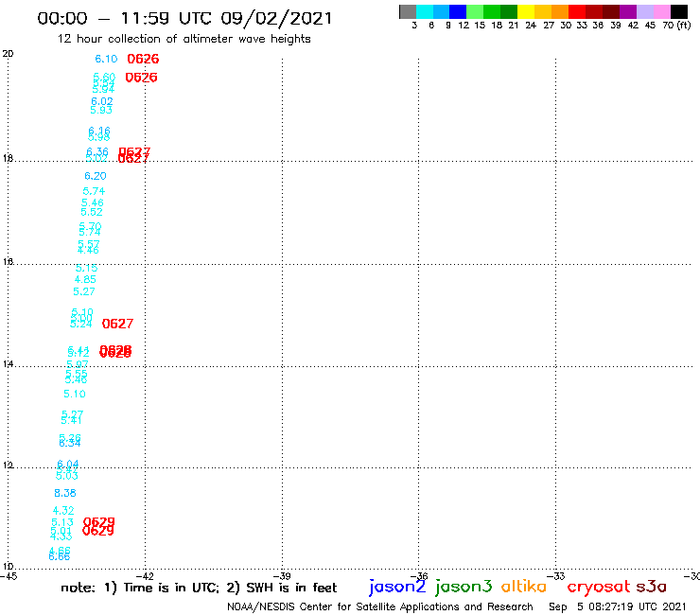The image size is (700, 615).
Task: Click the 'Sep 5 08:27:19 UTC 2021' timestamp
Action: click(x=618, y=606)
